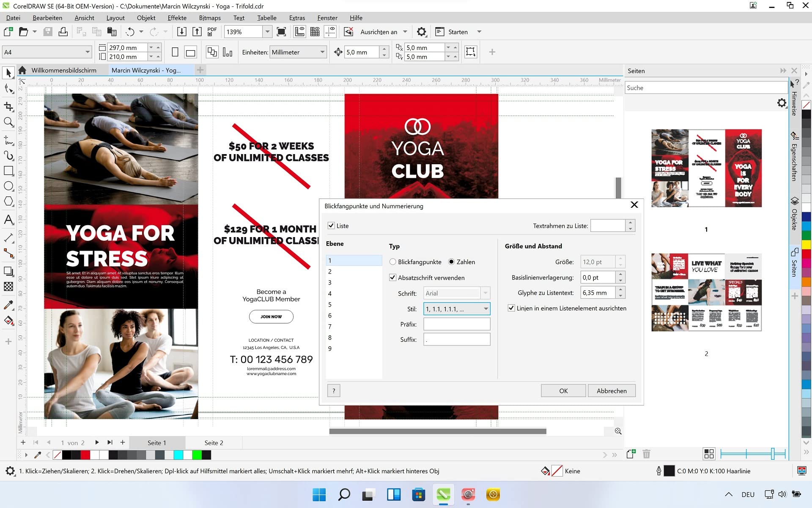Screen dimensions: 812x508
Task: Open Options gear in standard toolbar
Action: [x=422, y=32]
